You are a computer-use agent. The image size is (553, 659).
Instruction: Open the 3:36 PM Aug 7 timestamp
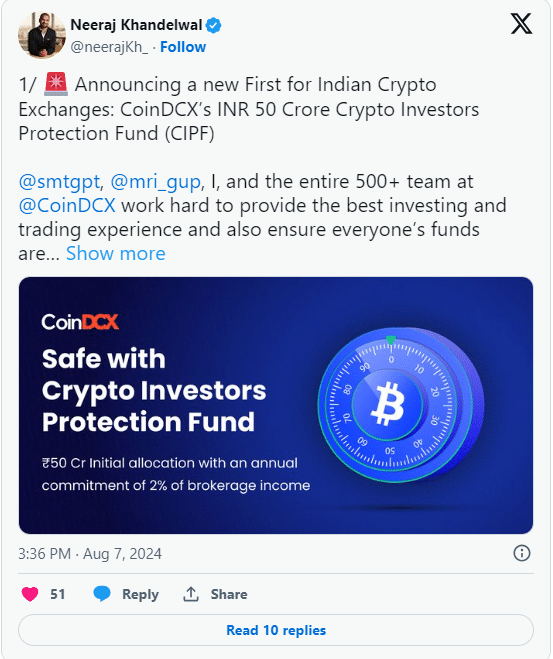pyautogui.click(x=90, y=554)
